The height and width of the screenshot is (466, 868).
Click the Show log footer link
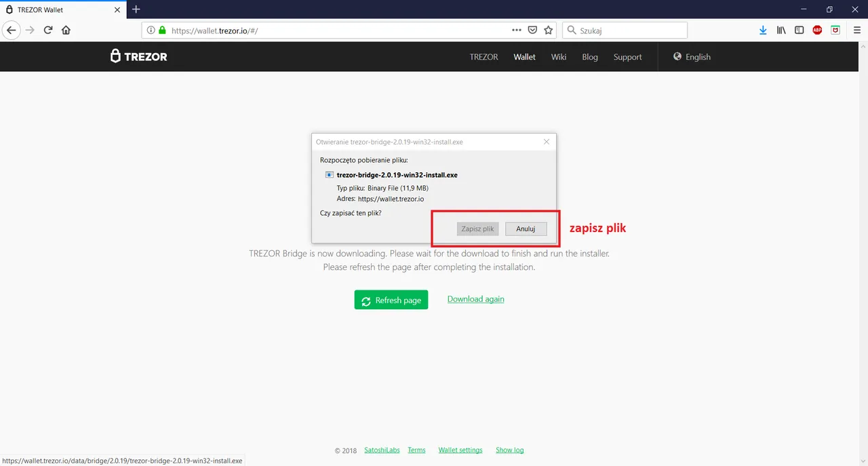509,450
